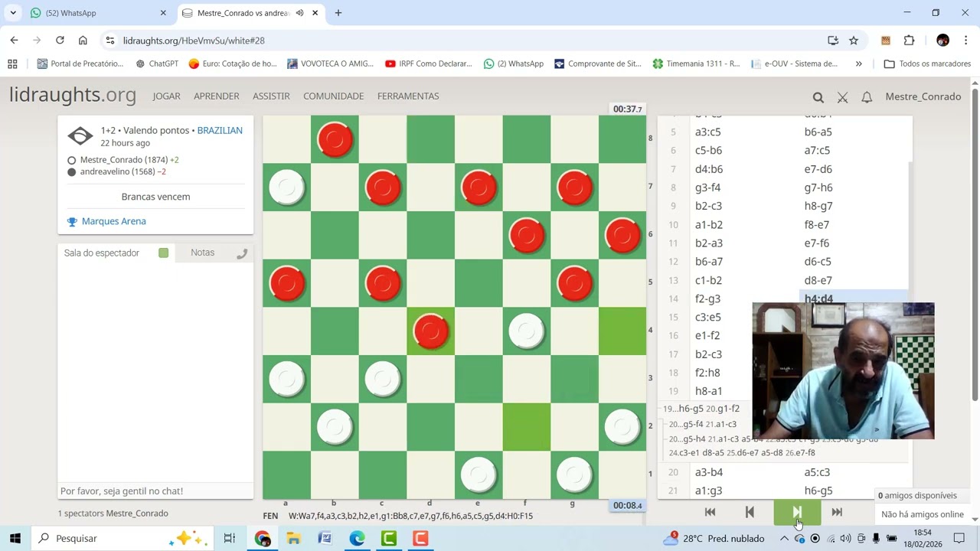
Task: Click the phone icon in chat panel
Action: coord(242,253)
